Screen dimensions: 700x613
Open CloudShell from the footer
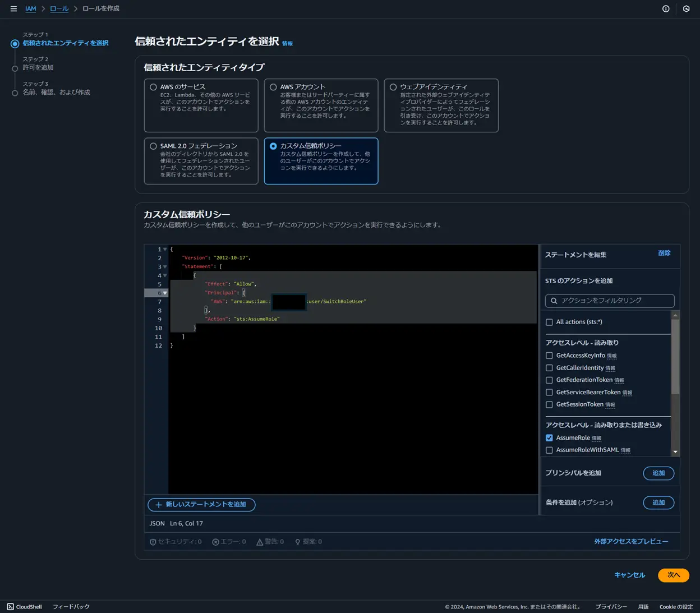tap(25, 607)
